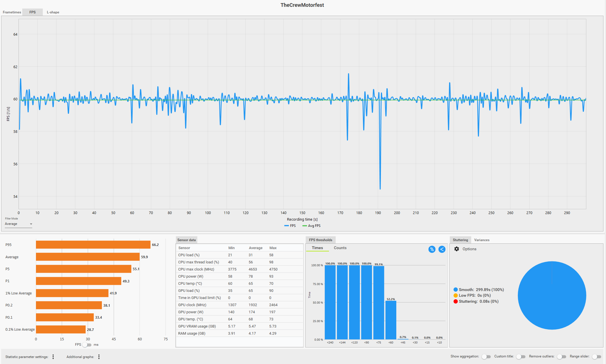
Task: Select the Counts tab in thresholds
Action: (340, 248)
